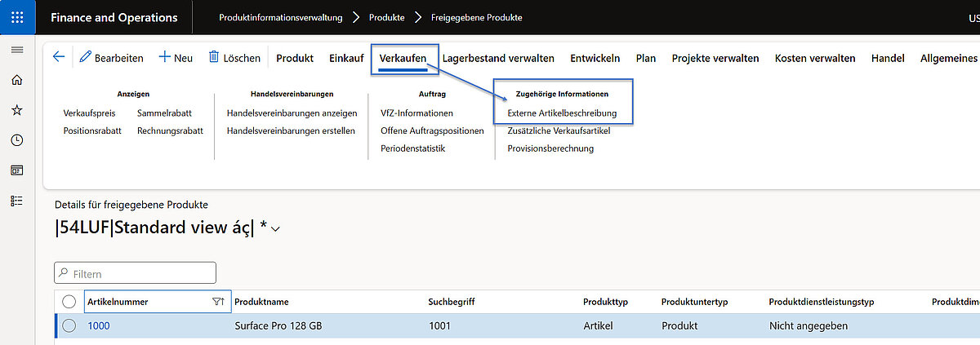Select the row 1000 radio circle
980x345 pixels.
click(x=69, y=326)
